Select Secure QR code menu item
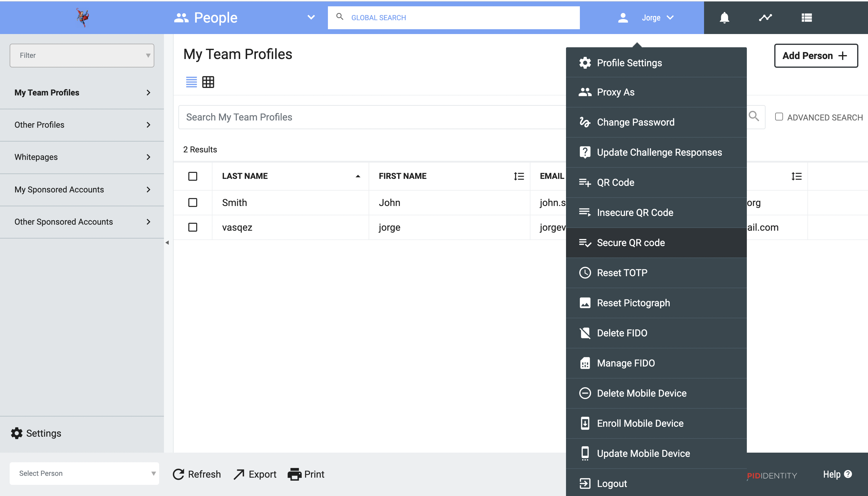 [656, 242]
